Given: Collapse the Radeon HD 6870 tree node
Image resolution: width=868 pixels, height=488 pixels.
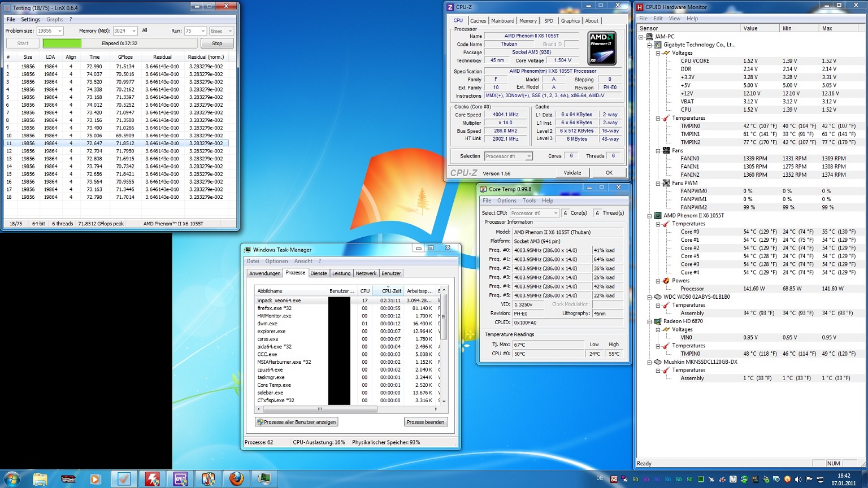Looking at the screenshot, I should [x=649, y=321].
